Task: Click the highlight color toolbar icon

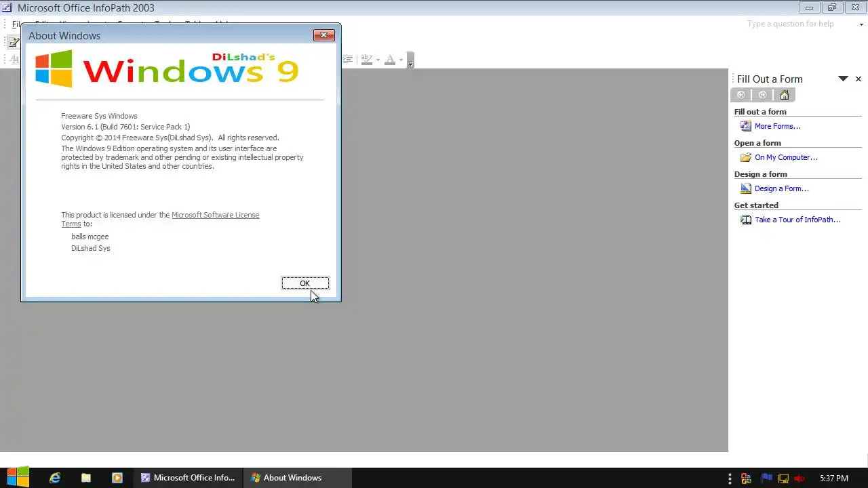Action: click(367, 60)
